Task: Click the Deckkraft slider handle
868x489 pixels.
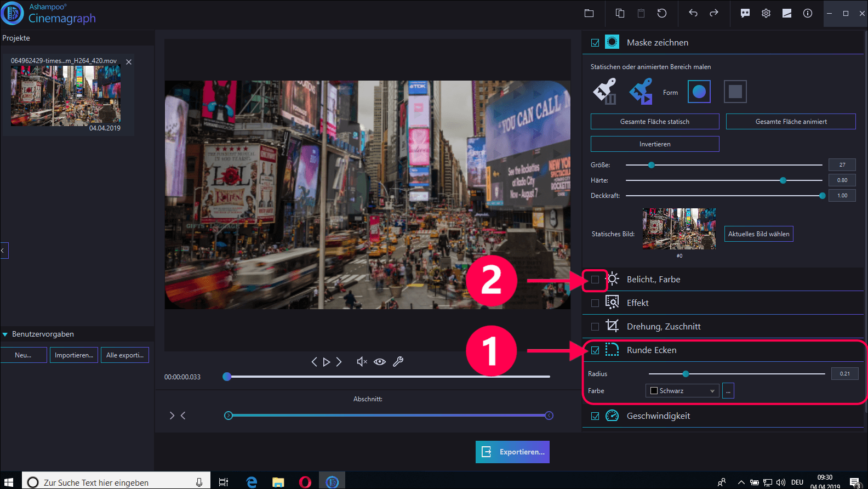Action: tap(823, 196)
